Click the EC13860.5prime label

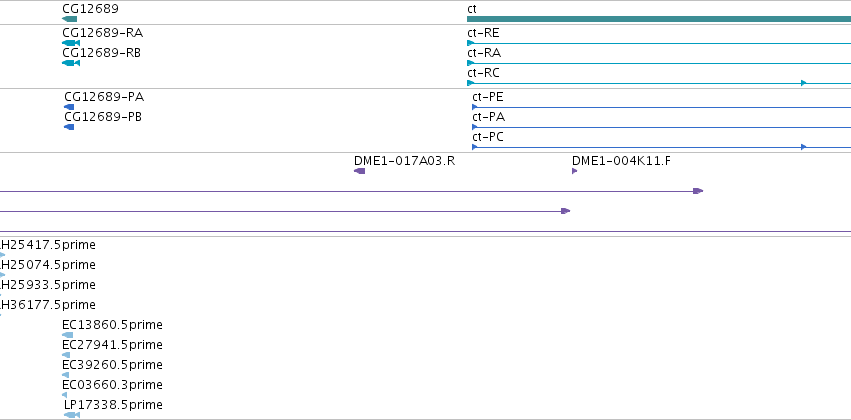[x=112, y=325]
